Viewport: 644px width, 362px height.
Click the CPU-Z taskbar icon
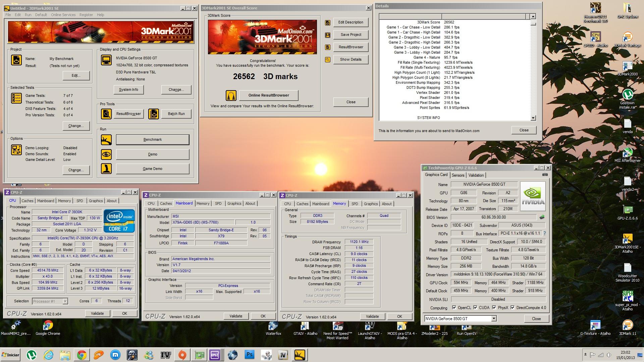[x=215, y=355]
